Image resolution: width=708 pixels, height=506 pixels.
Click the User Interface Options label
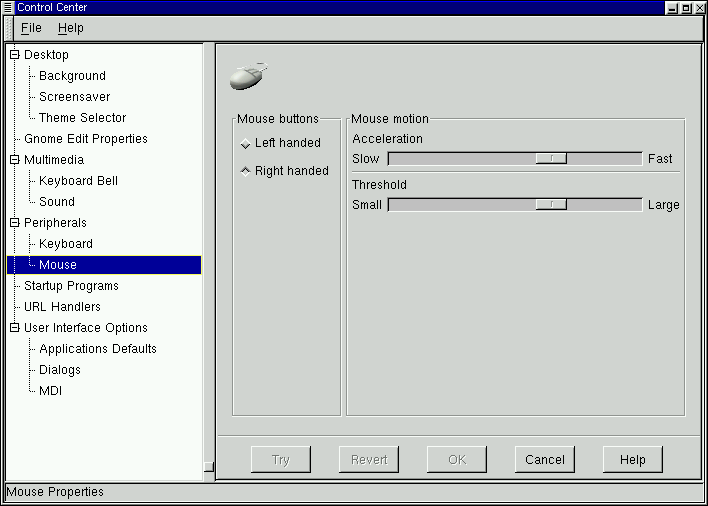[86, 328]
